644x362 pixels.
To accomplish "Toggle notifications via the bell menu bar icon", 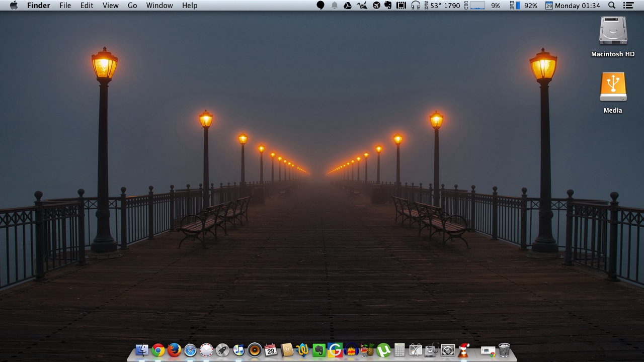I will pyautogui.click(x=335, y=6).
